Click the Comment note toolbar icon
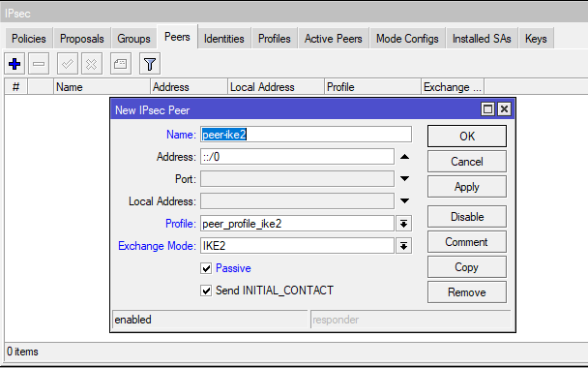 (x=120, y=64)
